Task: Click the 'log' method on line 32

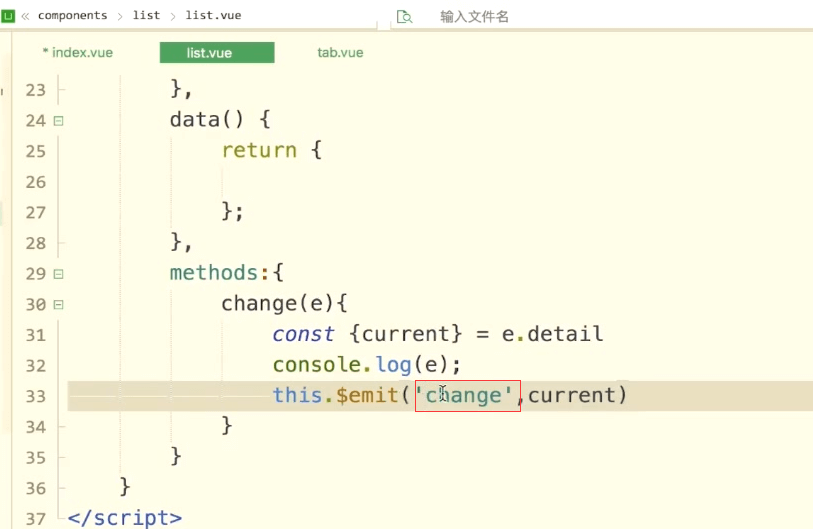Action: click(394, 365)
